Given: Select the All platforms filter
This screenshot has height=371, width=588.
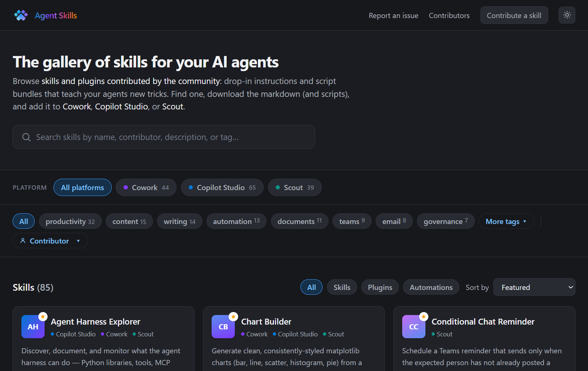Looking at the screenshot, I should pos(83,188).
